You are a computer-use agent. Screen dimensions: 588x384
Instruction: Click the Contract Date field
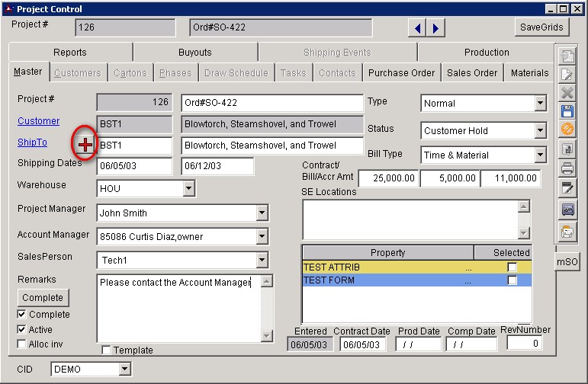point(362,344)
